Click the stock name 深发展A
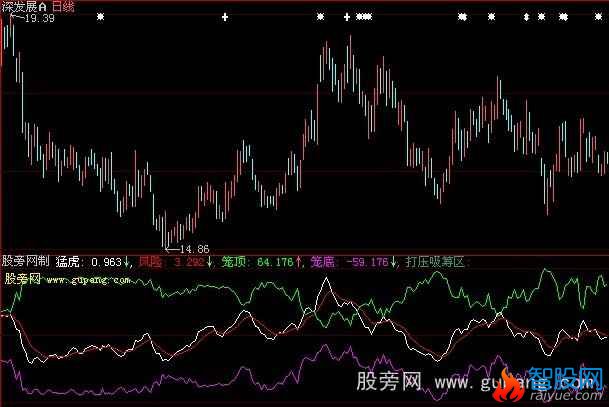This screenshot has height=407, width=609. [24, 6]
